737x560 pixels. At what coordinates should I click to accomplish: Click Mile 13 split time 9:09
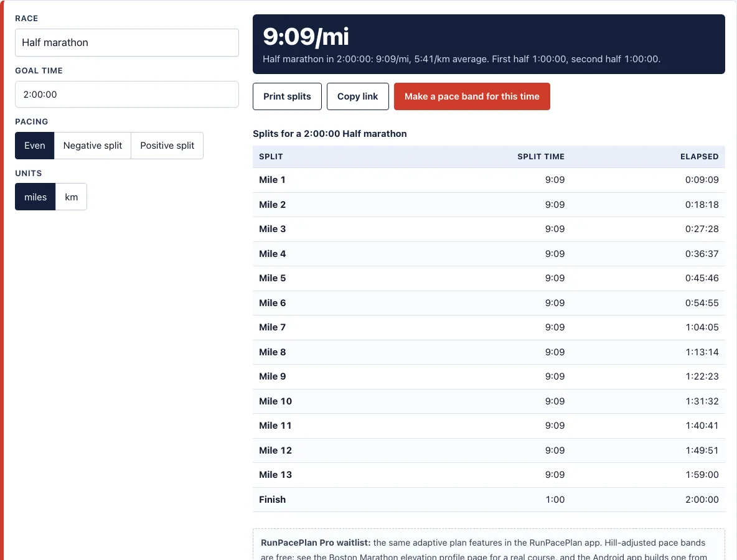pos(555,475)
